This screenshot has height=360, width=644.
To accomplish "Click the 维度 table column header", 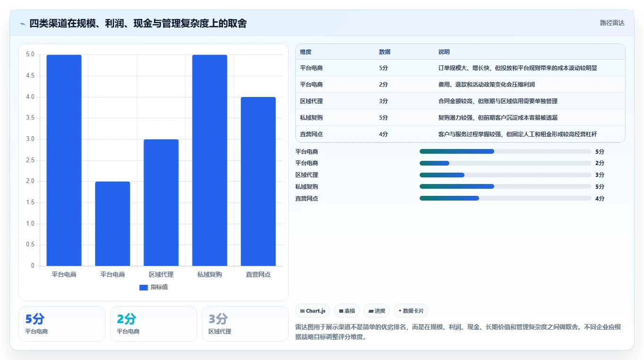I will (306, 52).
